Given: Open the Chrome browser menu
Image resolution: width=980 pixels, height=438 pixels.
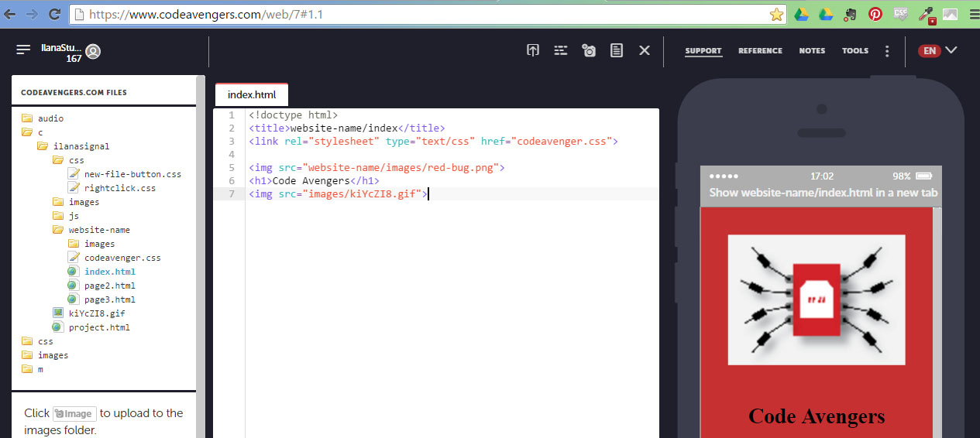Looking at the screenshot, I should [x=973, y=14].
